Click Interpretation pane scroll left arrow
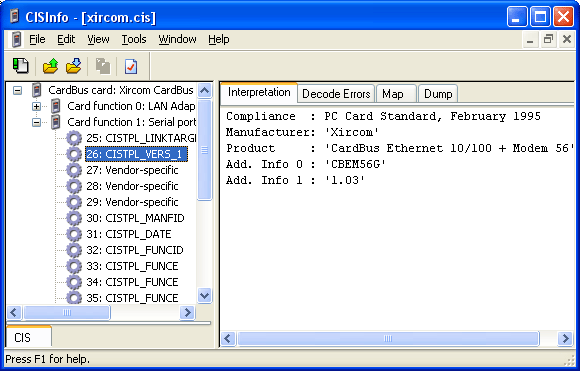 point(228,338)
